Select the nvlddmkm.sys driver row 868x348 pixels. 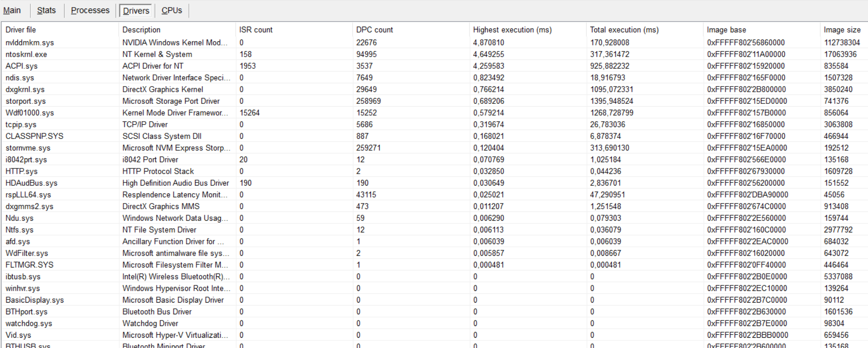pyautogui.click(x=30, y=43)
